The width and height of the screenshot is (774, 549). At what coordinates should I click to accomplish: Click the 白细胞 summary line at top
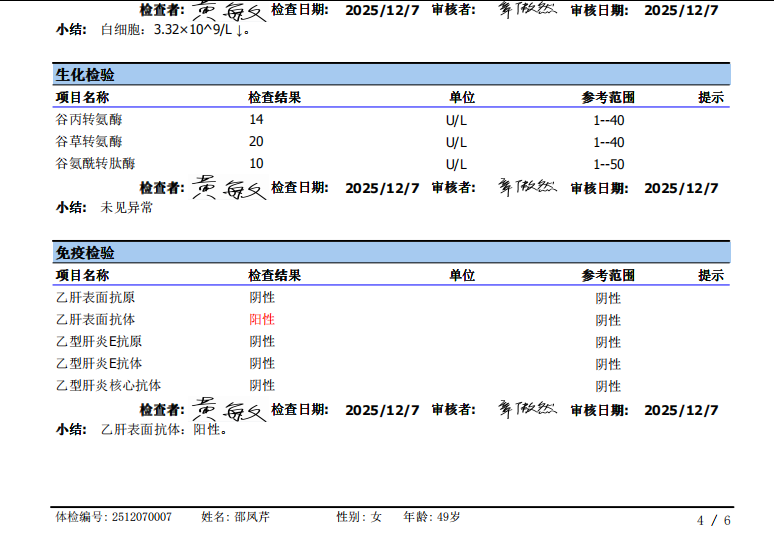174,30
